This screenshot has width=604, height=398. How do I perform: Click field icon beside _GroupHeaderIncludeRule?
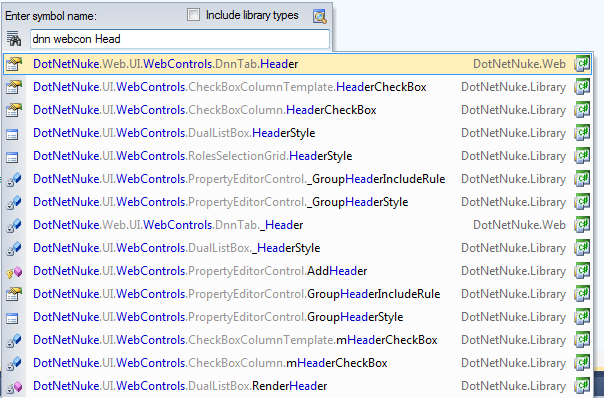[14, 180]
